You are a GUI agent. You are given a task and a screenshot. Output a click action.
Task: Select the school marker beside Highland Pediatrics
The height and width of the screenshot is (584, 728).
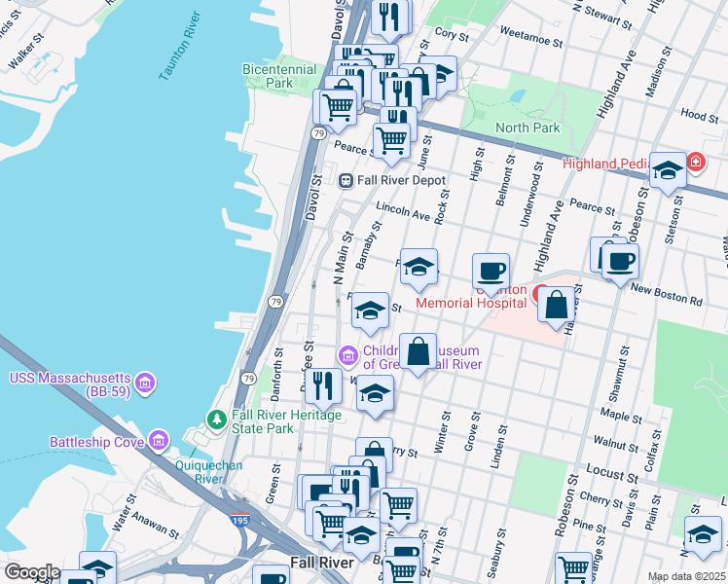tap(668, 174)
